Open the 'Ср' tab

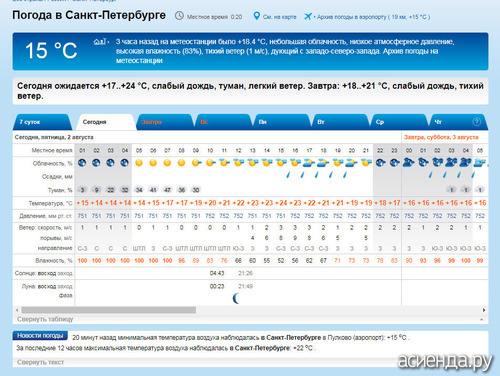pyautogui.click(x=399, y=122)
